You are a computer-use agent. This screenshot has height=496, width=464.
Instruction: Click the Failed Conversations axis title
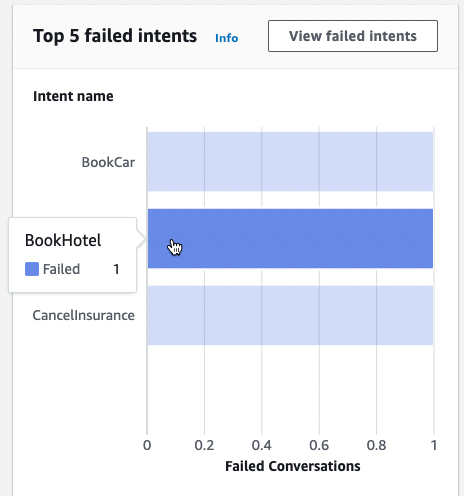[293, 466]
